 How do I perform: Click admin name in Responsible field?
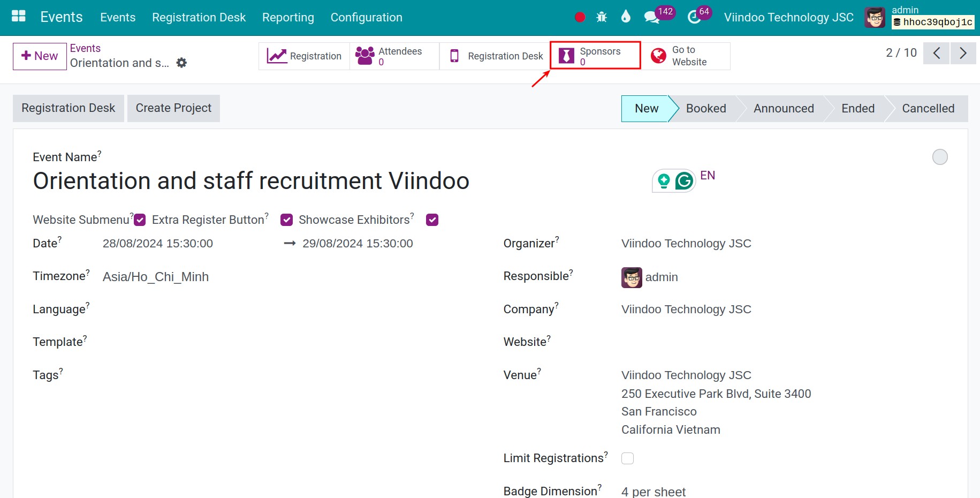(x=662, y=277)
